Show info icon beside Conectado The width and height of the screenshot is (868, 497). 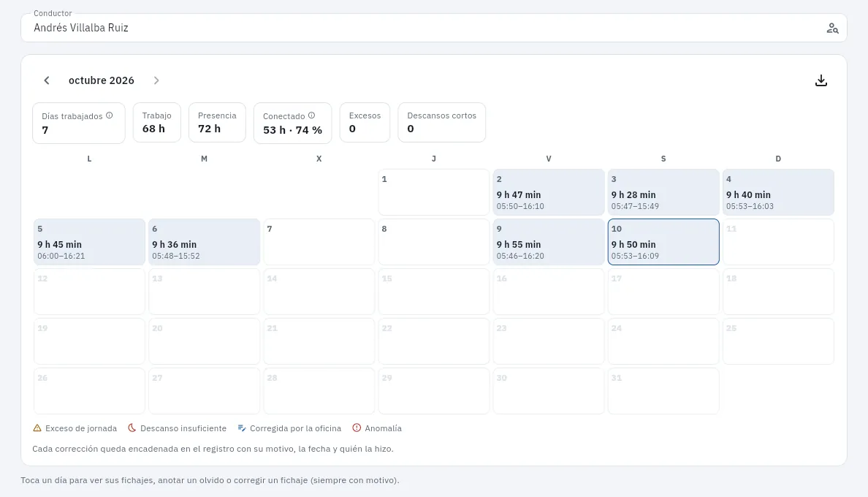click(x=312, y=115)
